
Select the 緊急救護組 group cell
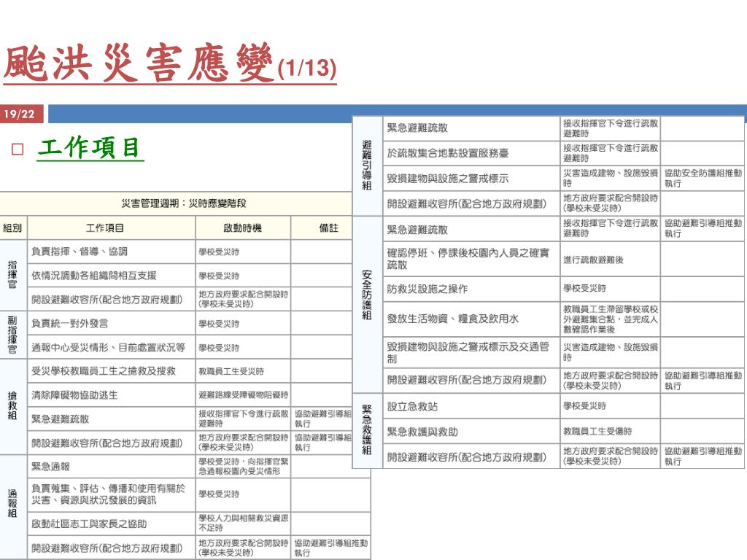pyautogui.click(x=368, y=430)
